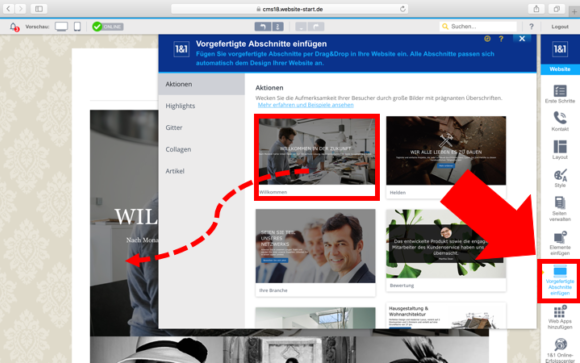This screenshot has width=580, height=363.
Task: Open Web Apps hinzufügen icon
Action: pyautogui.click(x=560, y=317)
